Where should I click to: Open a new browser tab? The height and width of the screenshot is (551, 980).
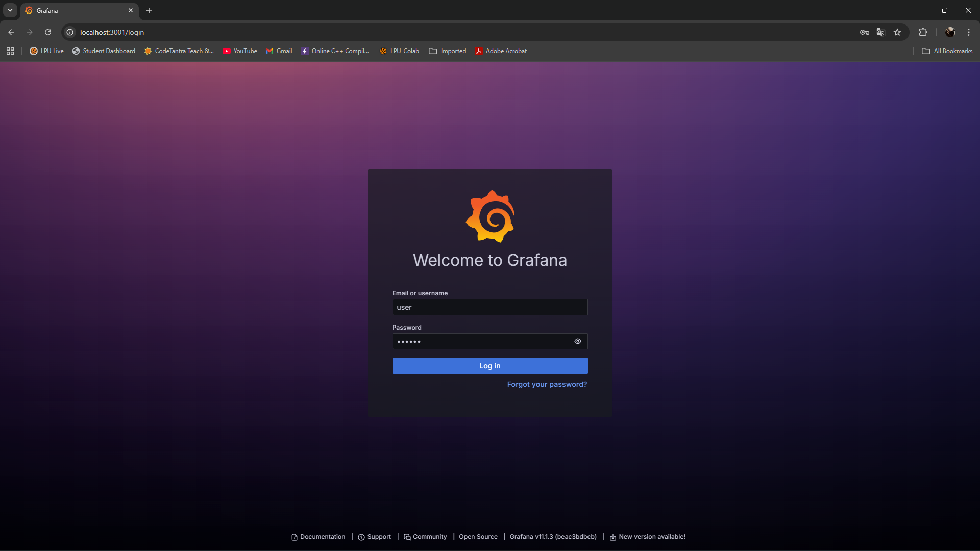coord(149,10)
